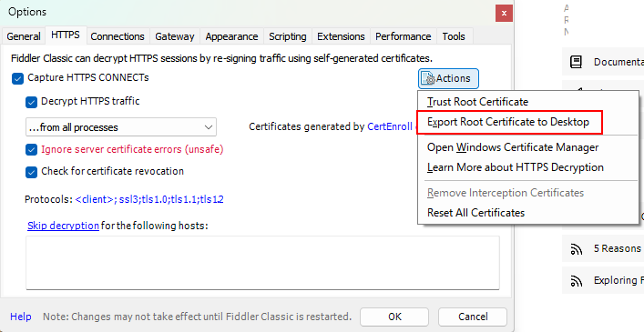Uncheck Capture HTTPS CONNECTs
The width and height of the screenshot is (644, 332).
(x=17, y=78)
